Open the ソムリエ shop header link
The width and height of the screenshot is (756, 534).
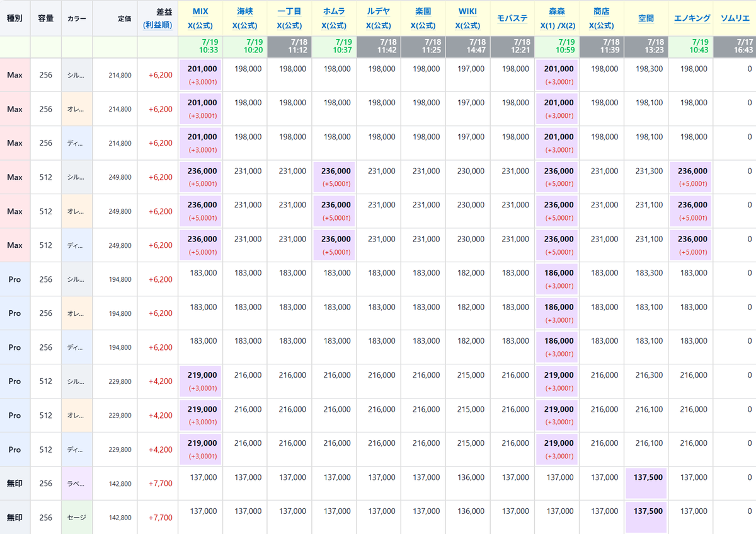(x=735, y=18)
